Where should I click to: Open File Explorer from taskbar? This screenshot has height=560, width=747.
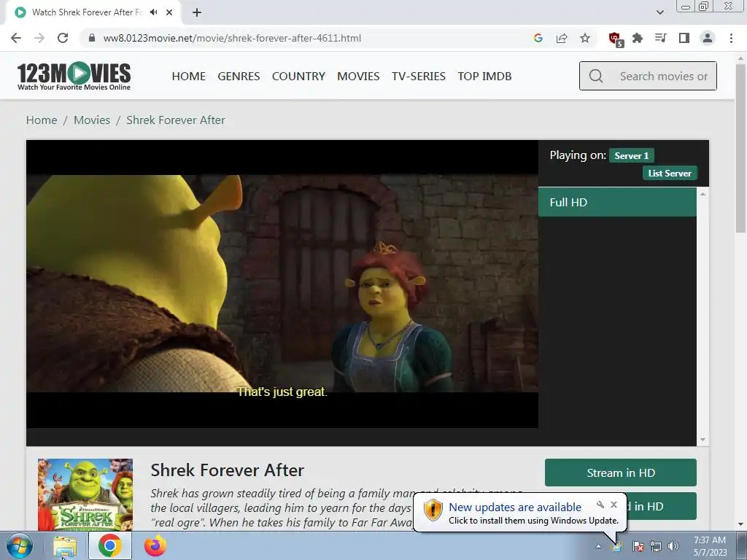[64, 545]
